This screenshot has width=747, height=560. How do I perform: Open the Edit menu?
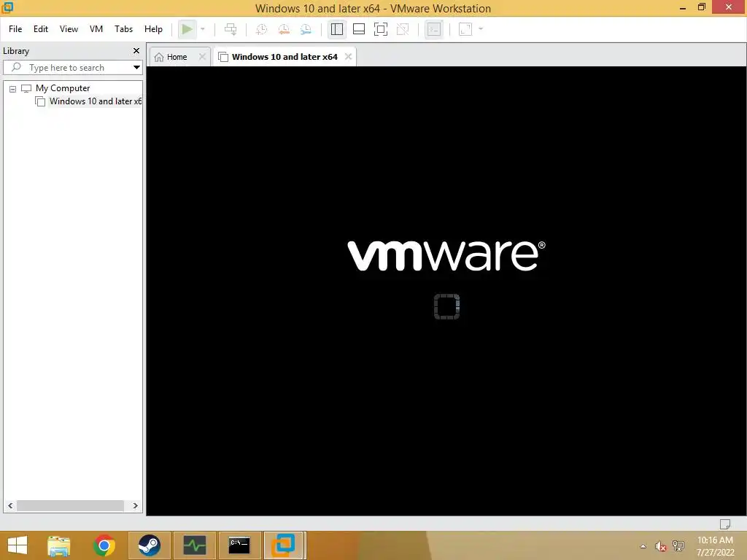click(x=41, y=29)
